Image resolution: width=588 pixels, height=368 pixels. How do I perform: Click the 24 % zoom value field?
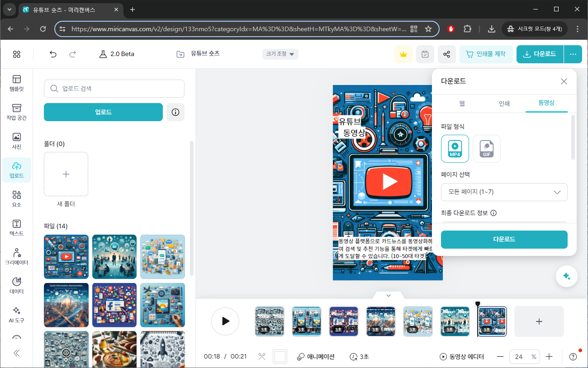pyautogui.click(x=525, y=357)
